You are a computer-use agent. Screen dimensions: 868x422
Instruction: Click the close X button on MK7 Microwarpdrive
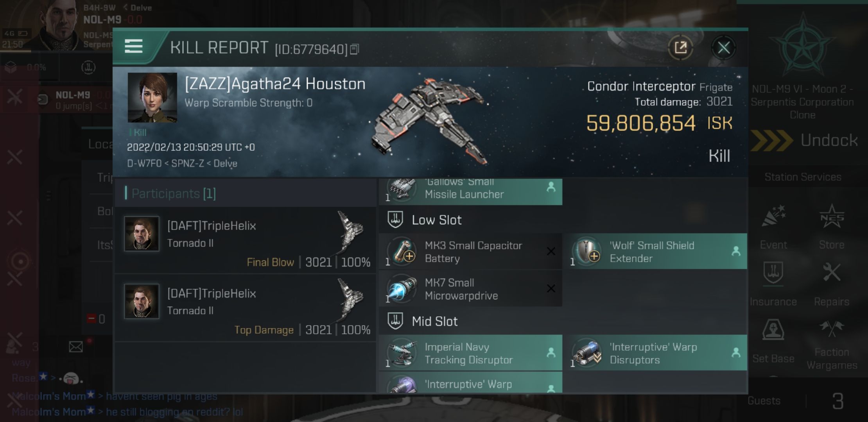coord(551,288)
